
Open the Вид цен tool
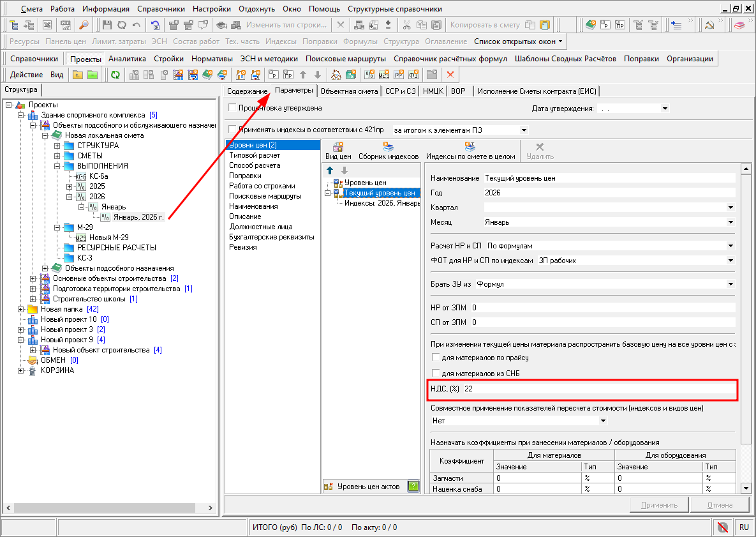[338, 151]
